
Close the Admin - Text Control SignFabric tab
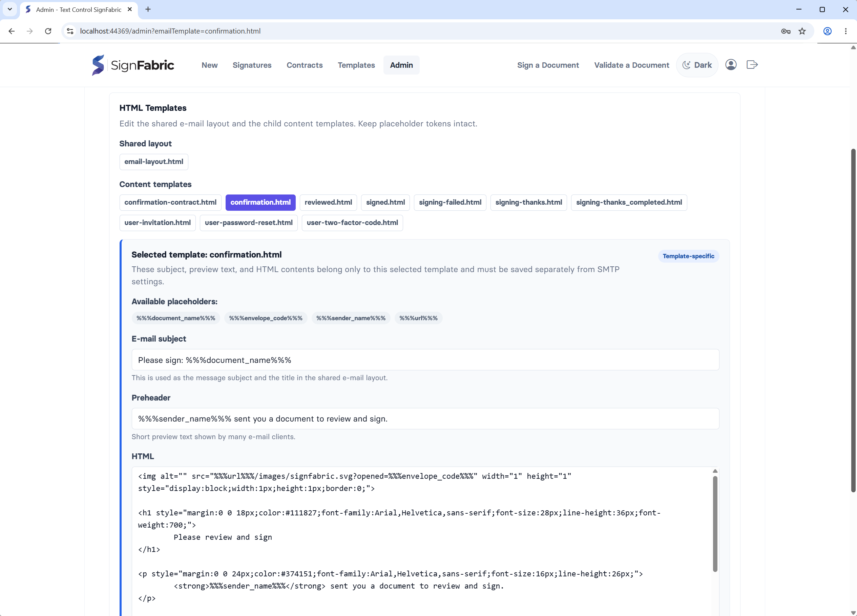point(130,9)
